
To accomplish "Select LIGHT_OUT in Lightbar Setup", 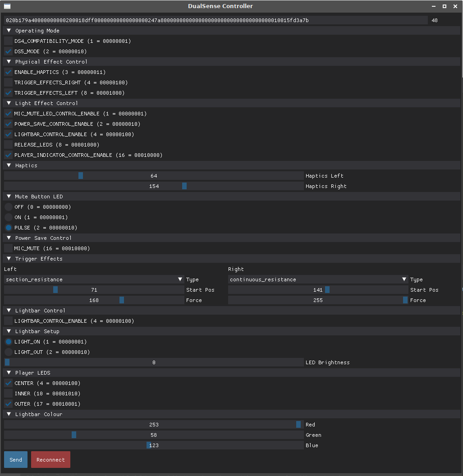I will click(8, 352).
